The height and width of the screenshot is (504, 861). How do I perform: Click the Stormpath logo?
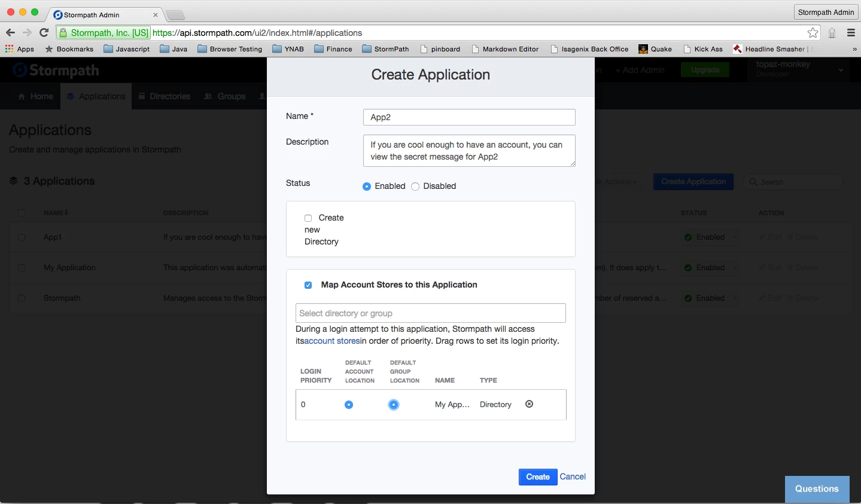(x=56, y=71)
